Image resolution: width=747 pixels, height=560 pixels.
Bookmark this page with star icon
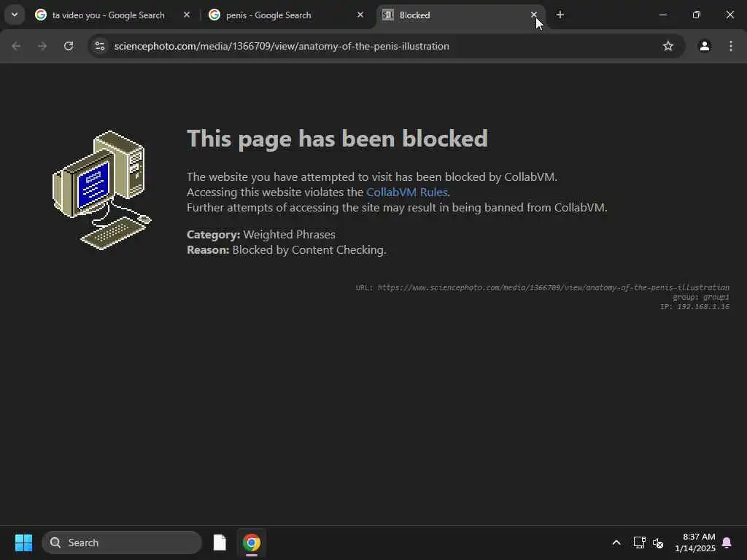click(x=668, y=46)
